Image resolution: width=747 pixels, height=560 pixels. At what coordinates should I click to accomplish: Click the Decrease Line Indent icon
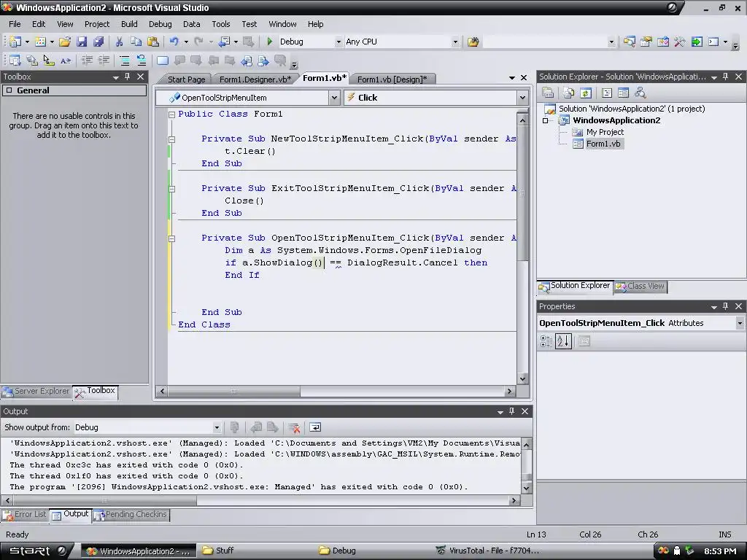pos(87,61)
